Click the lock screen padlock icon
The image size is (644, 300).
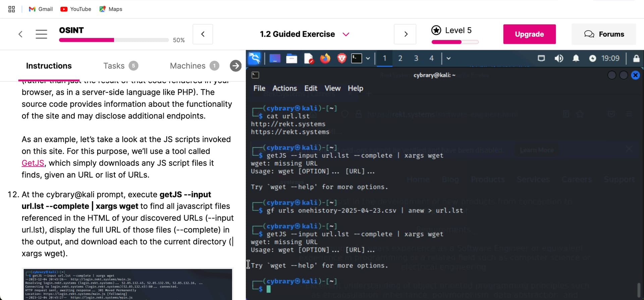[x=636, y=58]
